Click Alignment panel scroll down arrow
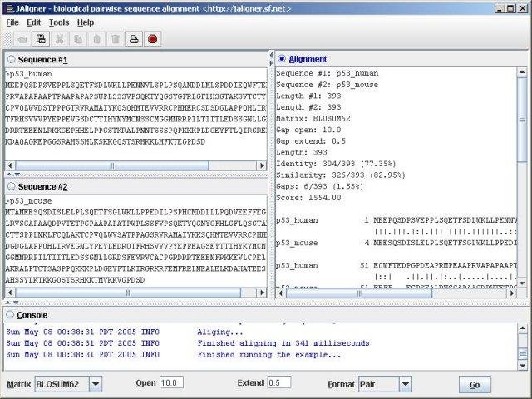 tap(522, 283)
